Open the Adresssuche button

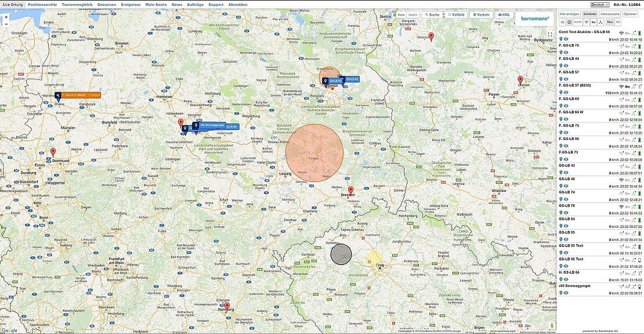pyautogui.click(x=610, y=14)
